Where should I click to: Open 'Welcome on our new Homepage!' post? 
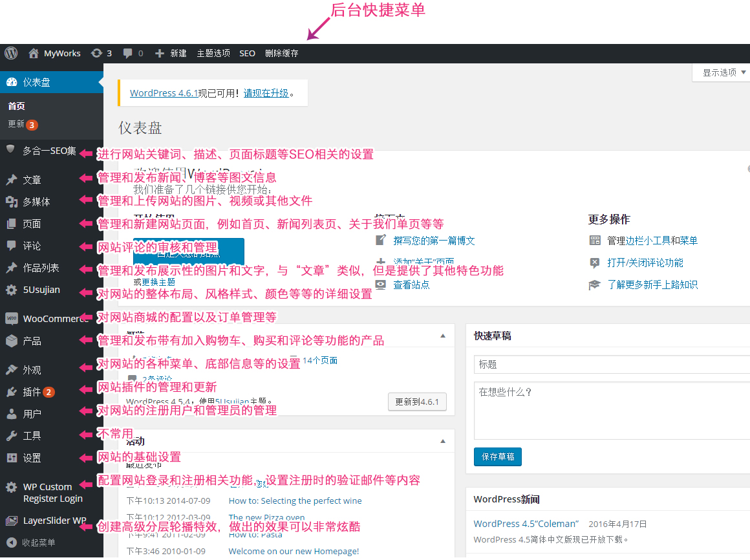pos(294,551)
